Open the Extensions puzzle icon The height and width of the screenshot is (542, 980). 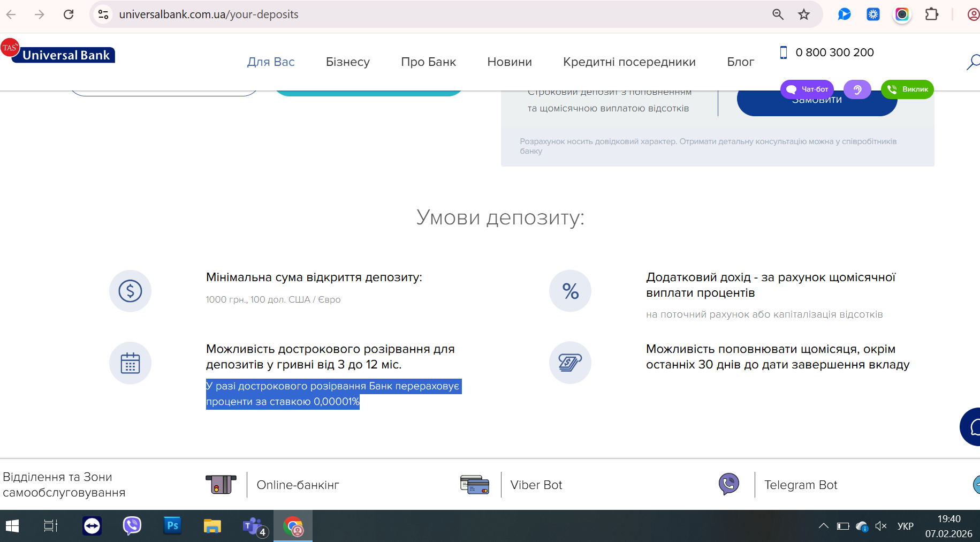coord(932,14)
